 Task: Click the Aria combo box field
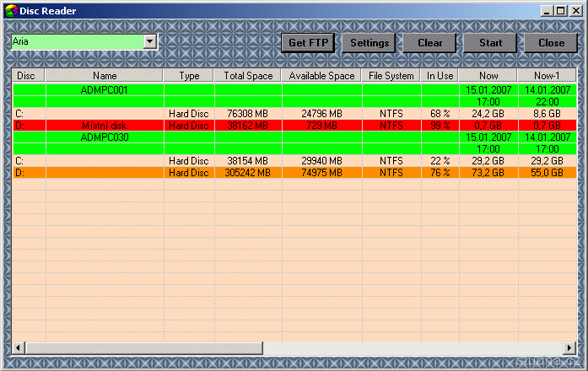tap(77, 41)
